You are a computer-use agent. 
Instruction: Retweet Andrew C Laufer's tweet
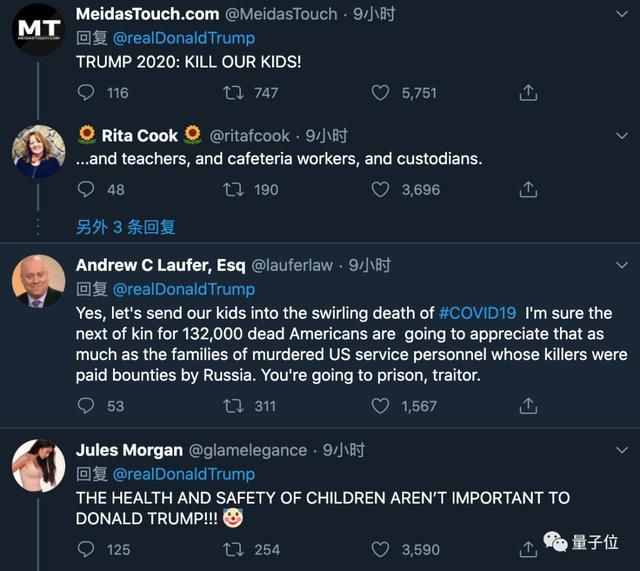(233, 405)
